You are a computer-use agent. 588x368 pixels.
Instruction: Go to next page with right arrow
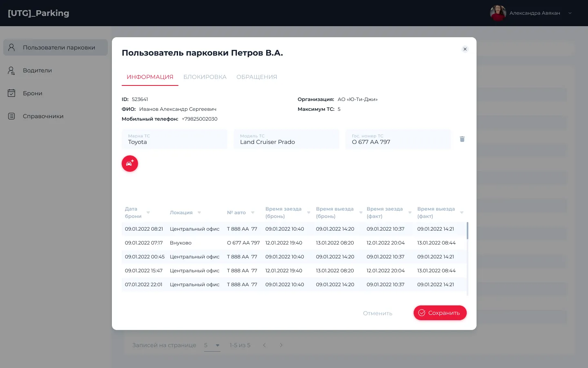click(281, 345)
